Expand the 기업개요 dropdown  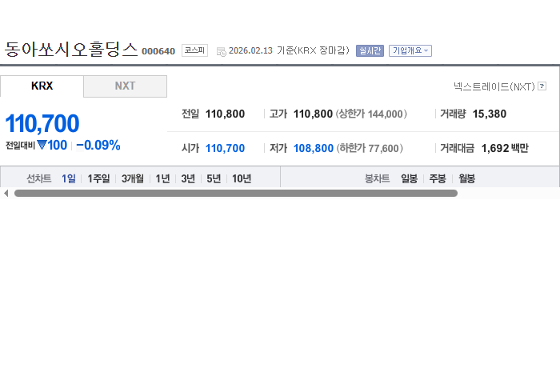[x=410, y=50]
